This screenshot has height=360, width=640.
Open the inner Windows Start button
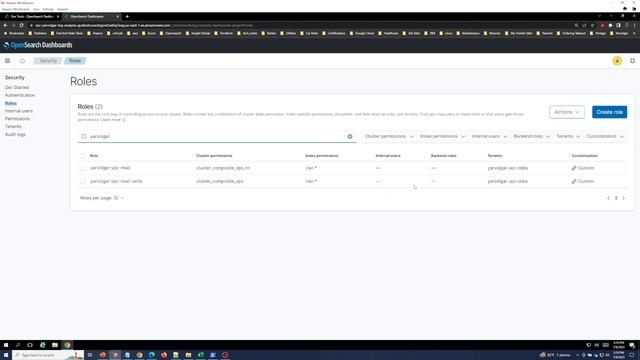6,345
